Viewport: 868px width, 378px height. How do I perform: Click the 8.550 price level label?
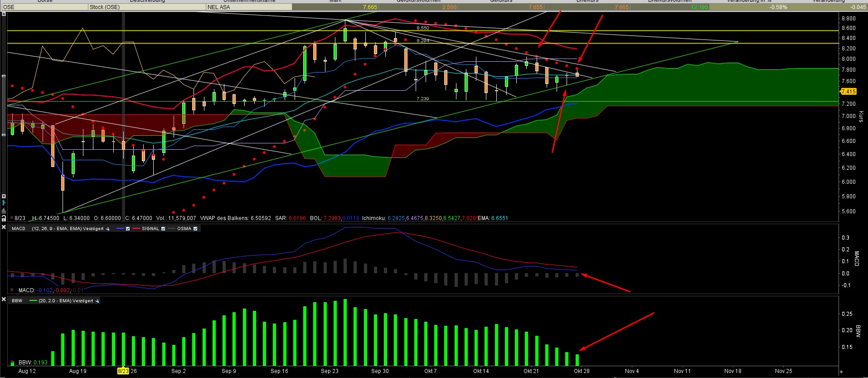pyautogui.click(x=423, y=28)
